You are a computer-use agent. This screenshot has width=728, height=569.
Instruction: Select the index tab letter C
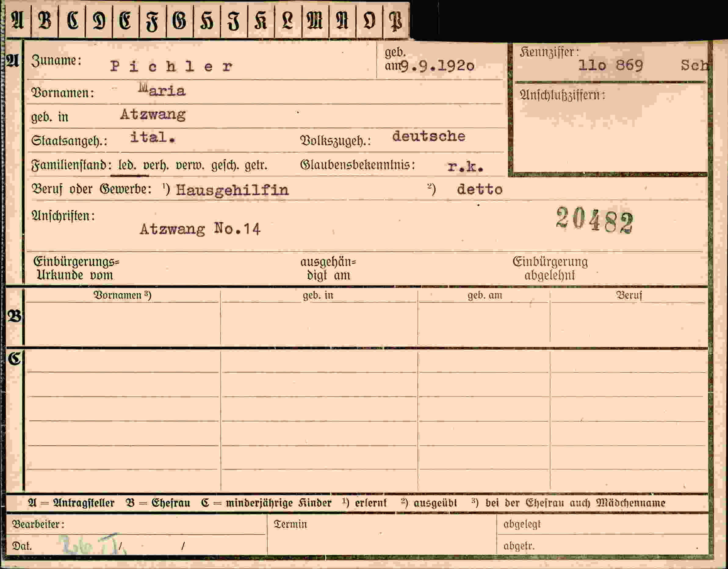click(72, 20)
